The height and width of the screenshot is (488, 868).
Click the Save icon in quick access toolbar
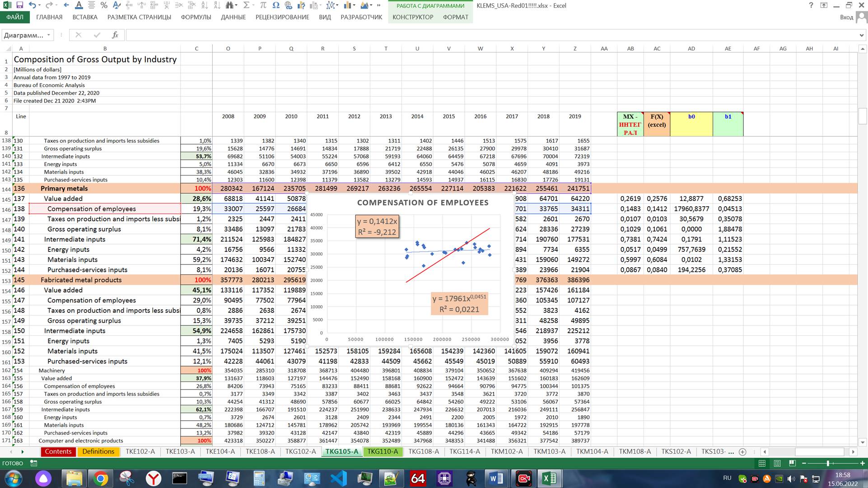[x=19, y=5]
